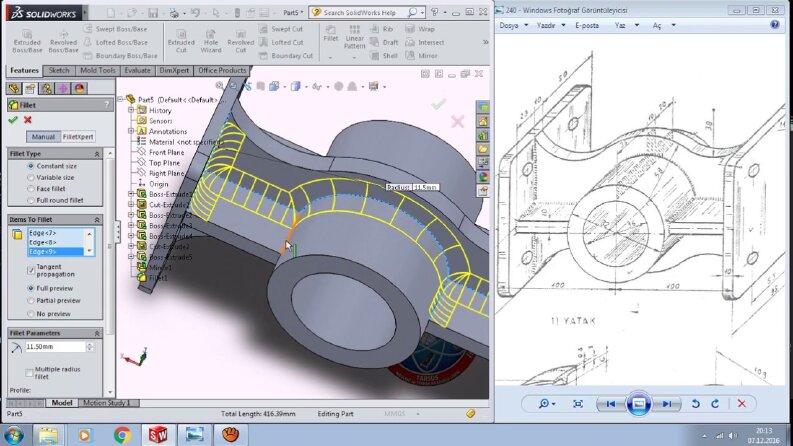Select the Linear Pattern tool
This screenshot has height=446, width=793.
click(355, 37)
